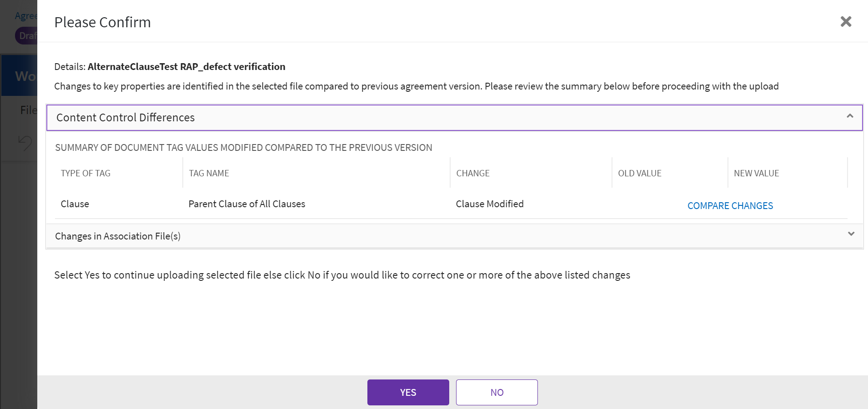Screen dimensions: 868x409
Task: Click the Content Control Differences heading text
Action: pyautogui.click(x=125, y=118)
